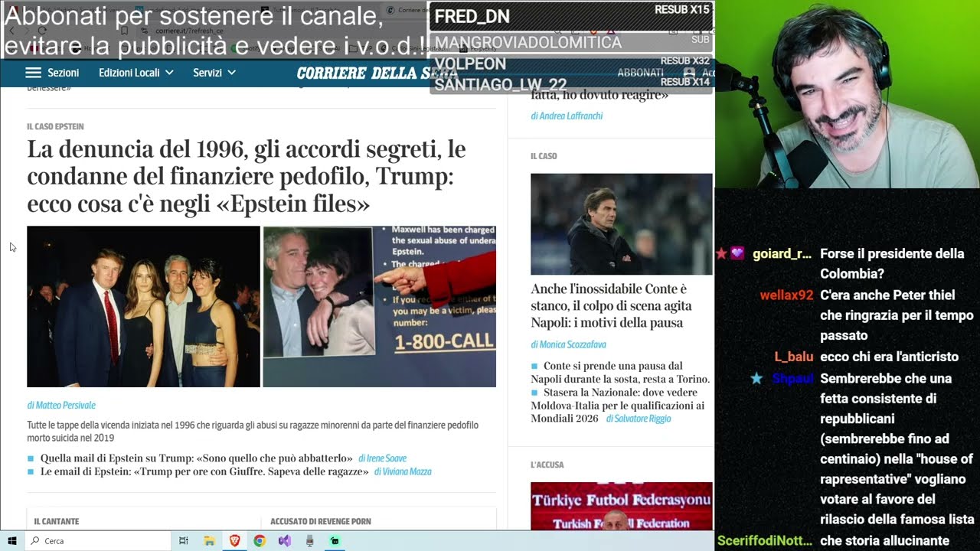
Task: Open author link Monica Scozzafava
Action: click(x=568, y=344)
